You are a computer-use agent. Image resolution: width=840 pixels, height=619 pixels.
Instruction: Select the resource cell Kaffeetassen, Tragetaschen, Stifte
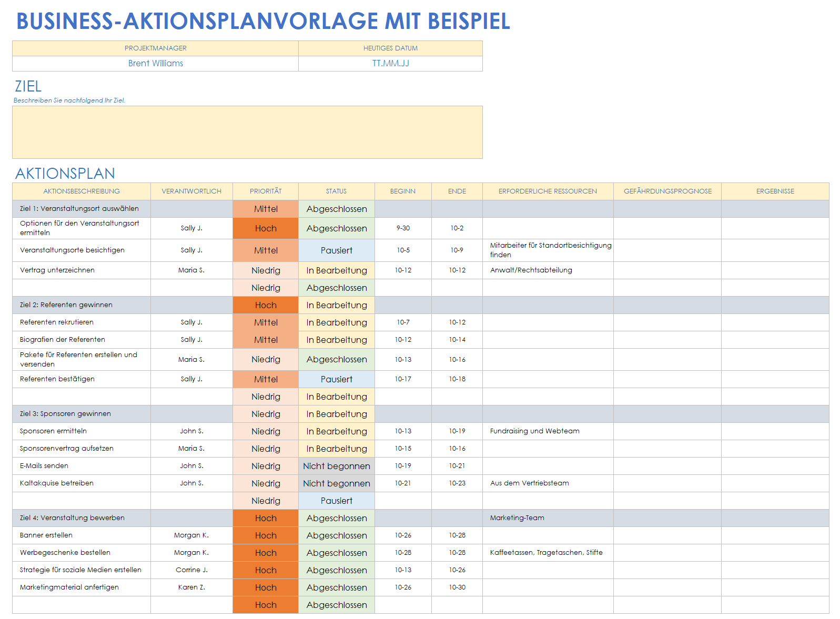point(548,553)
